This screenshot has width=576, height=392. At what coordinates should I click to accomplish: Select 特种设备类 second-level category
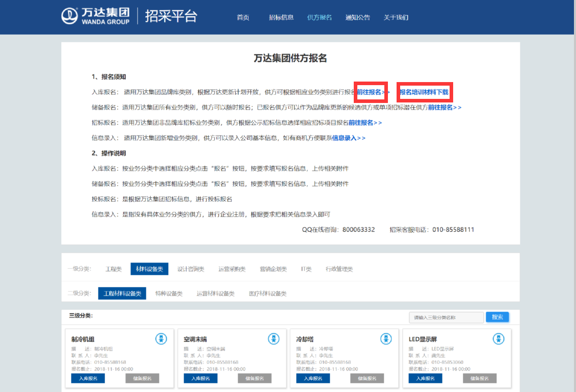[169, 293]
